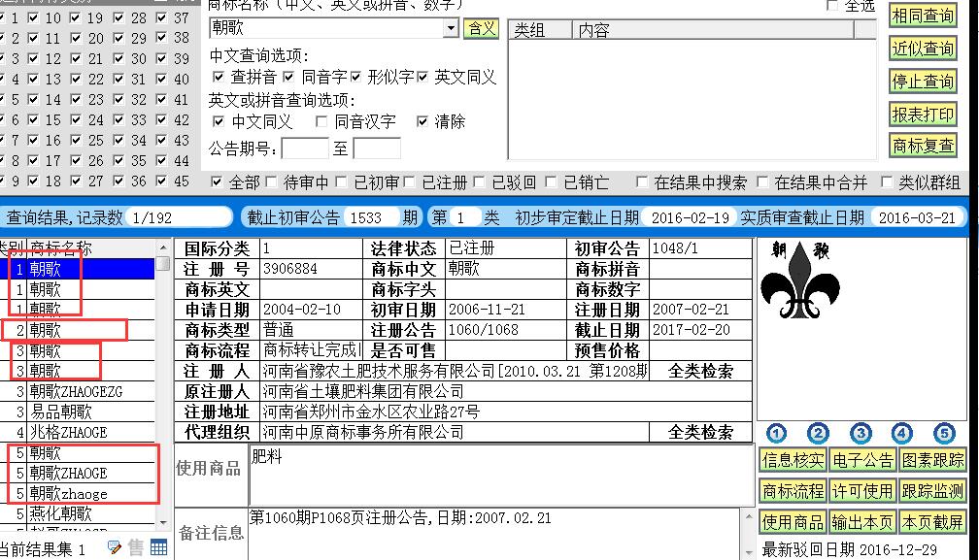
Task: Open the trademark name dropdown showing 朝歌
Action: point(451,27)
